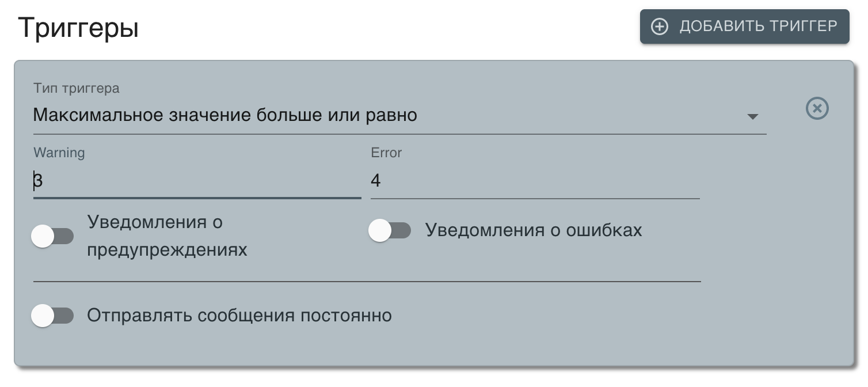The height and width of the screenshot is (387, 868).
Task: Click the Добавить триггер button text
Action: pyautogui.click(x=758, y=26)
